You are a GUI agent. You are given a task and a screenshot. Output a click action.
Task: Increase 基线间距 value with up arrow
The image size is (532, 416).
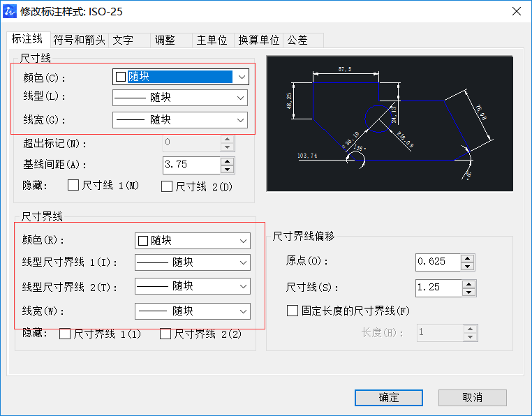226,161
